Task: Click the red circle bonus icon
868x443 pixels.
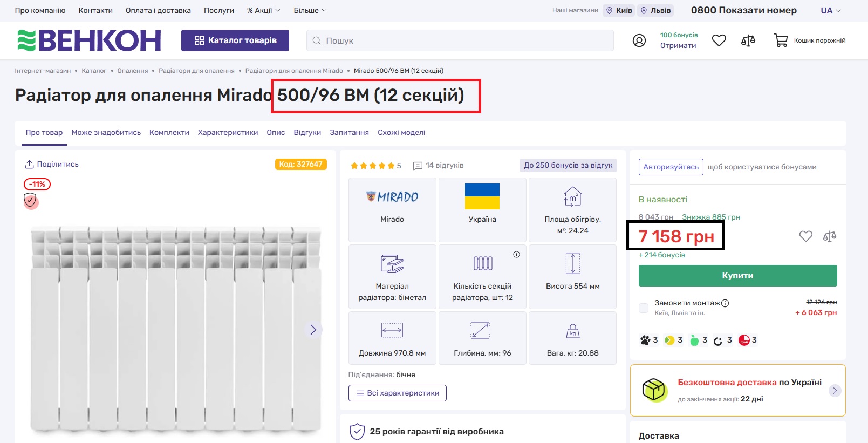Action: (x=744, y=340)
